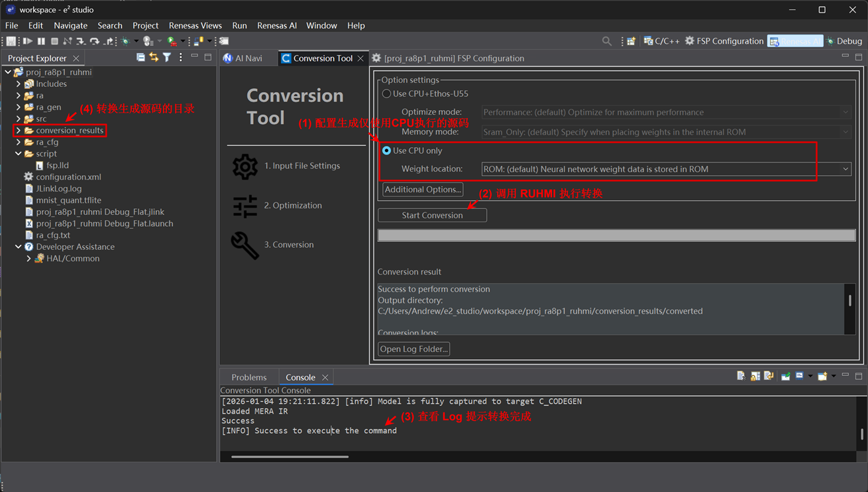This screenshot has width=868, height=492.
Task: Expand the Includes node
Action: pyautogui.click(x=19, y=84)
